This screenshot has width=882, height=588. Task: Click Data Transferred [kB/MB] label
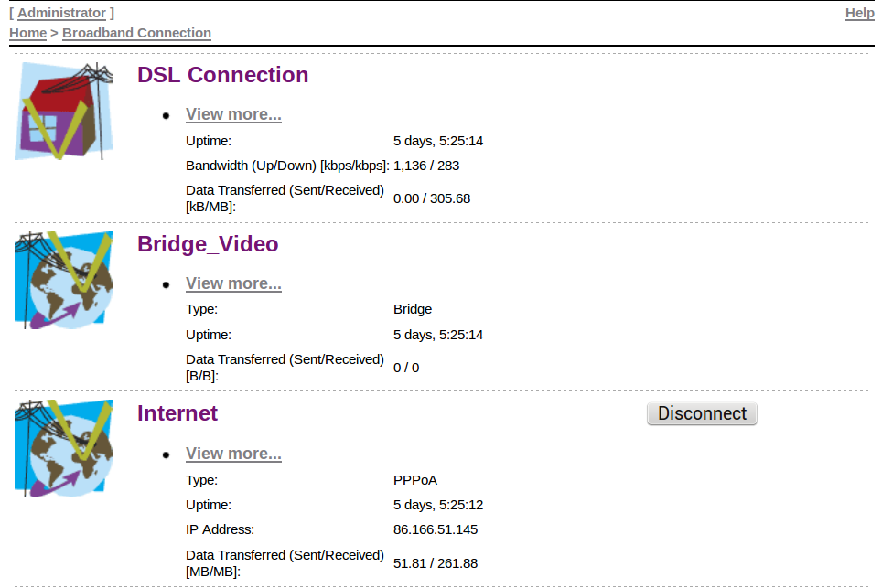pyautogui.click(x=285, y=198)
